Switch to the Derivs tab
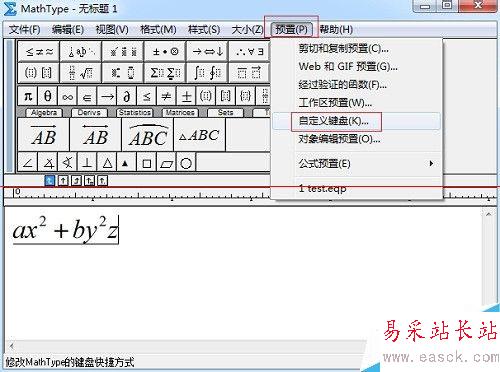500x372 pixels. pyautogui.click(x=89, y=113)
